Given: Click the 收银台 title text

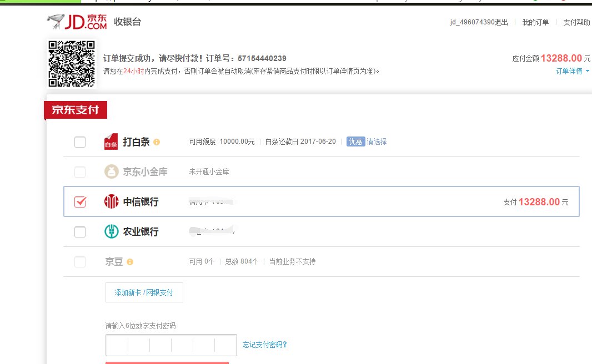Looking at the screenshot, I should click(128, 22).
